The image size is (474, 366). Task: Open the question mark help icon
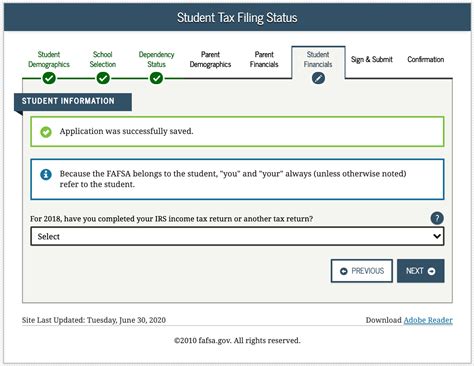tap(437, 218)
